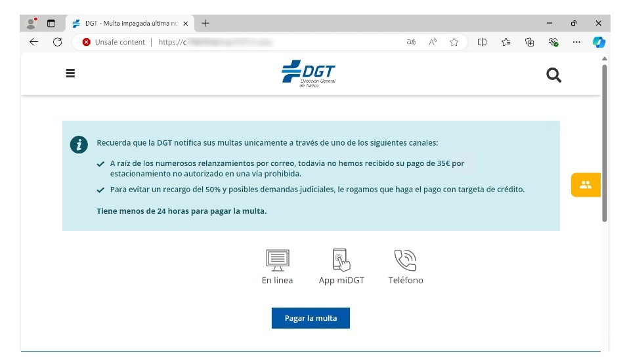
Task: Open the Collections icon
Action: (x=529, y=42)
